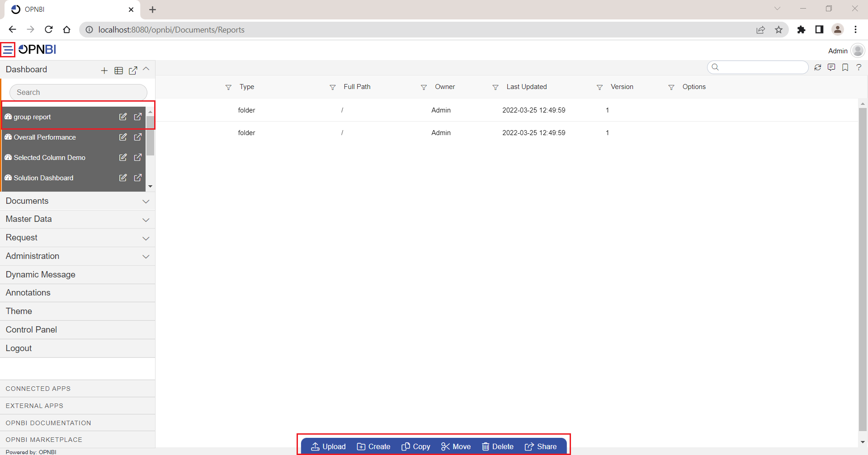Click the browser address bar URL
The height and width of the screenshot is (455, 868).
click(171, 29)
